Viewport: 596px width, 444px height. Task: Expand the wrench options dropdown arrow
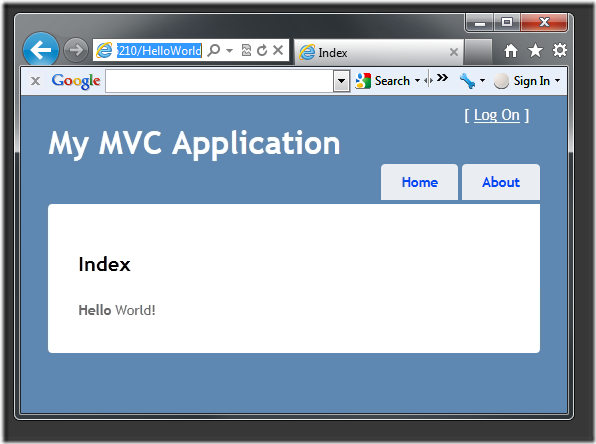pyautogui.click(x=482, y=81)
